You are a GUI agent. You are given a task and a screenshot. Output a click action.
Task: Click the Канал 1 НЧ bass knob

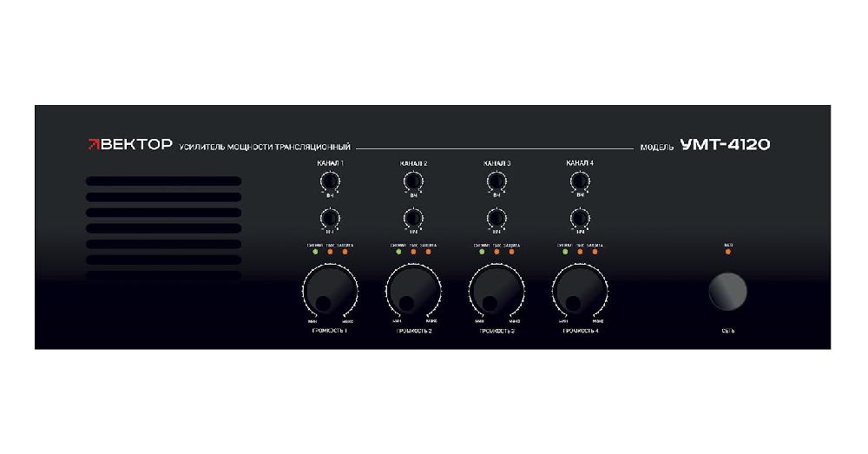[x=330, y=217]
